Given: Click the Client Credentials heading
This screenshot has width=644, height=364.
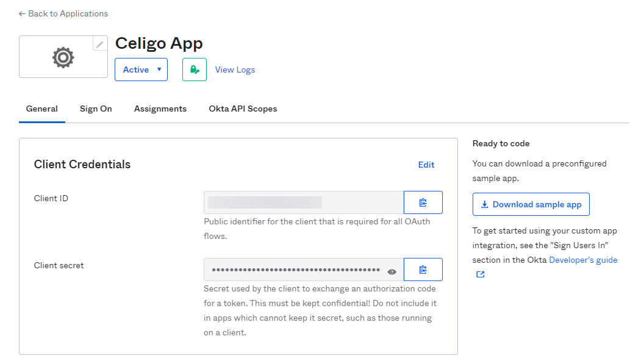Looking at the screenshot, I should point(82,165).
